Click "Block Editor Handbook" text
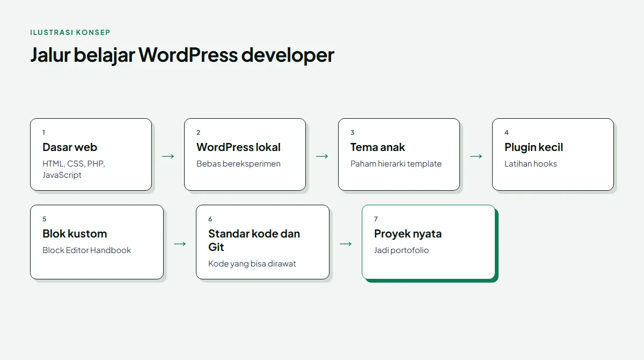 (x=87, y=250)
